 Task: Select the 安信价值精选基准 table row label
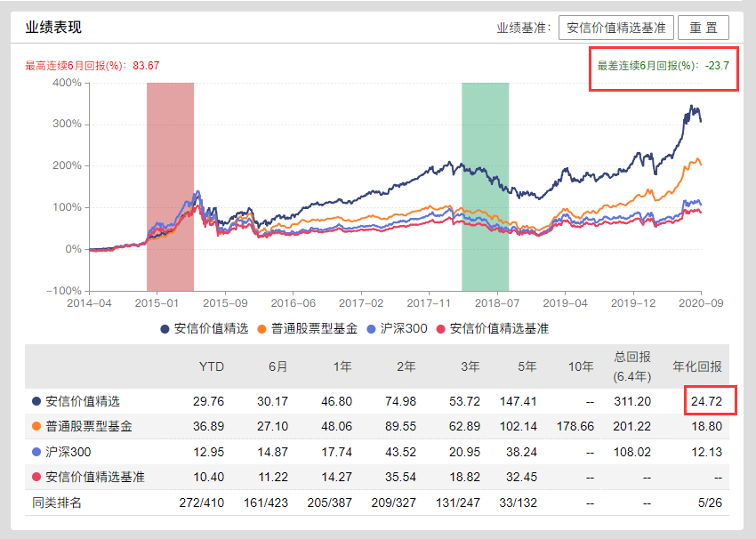[95, 477]
